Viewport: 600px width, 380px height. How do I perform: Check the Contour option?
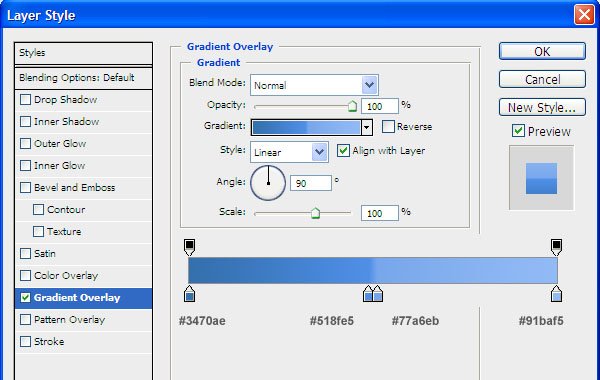(38, 210)
